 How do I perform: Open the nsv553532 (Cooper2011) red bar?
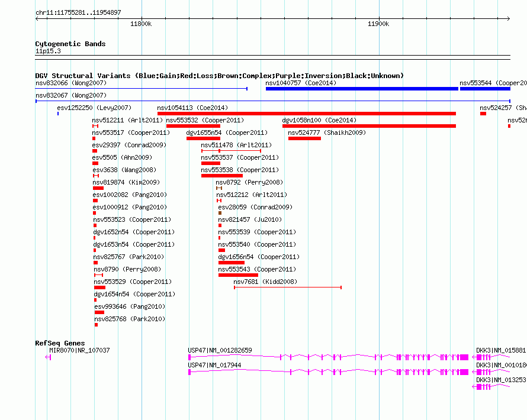193,126
